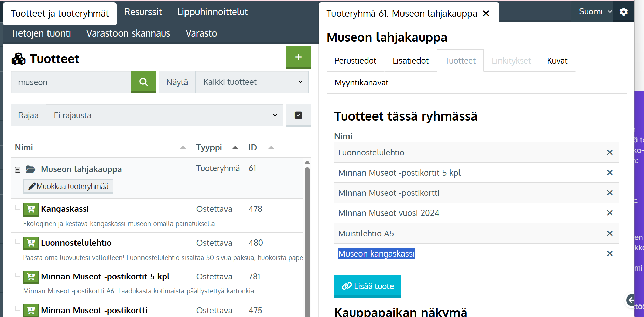Click the Nimi column header in left table
Image resolution: width=644 pixels, height=317 pixels.
pos(24,148)
